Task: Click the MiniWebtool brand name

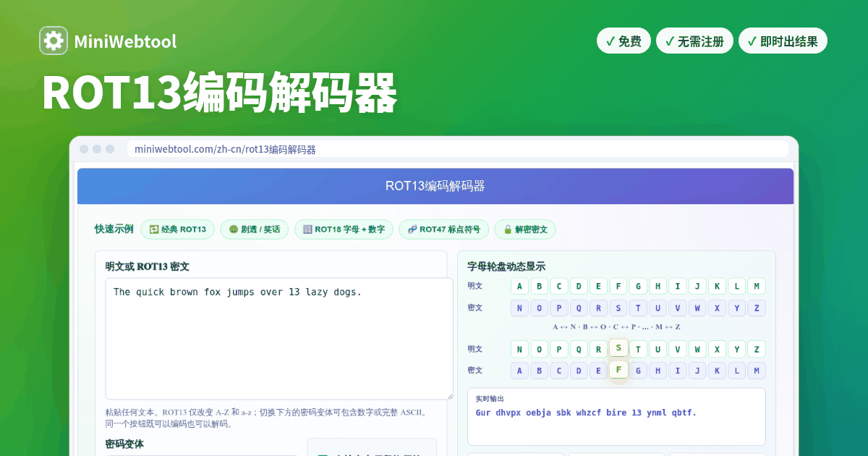Action: tap(125, 41)
